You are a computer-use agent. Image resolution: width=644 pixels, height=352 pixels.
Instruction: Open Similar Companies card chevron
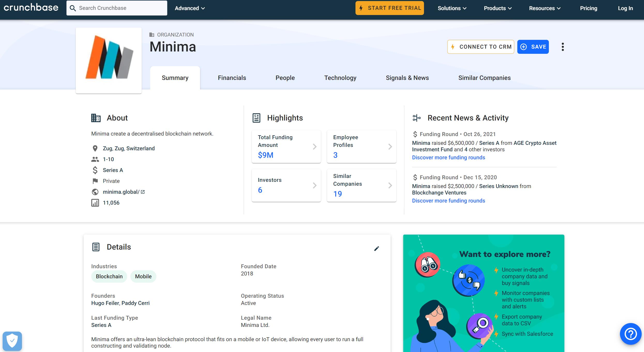point(390,185)
